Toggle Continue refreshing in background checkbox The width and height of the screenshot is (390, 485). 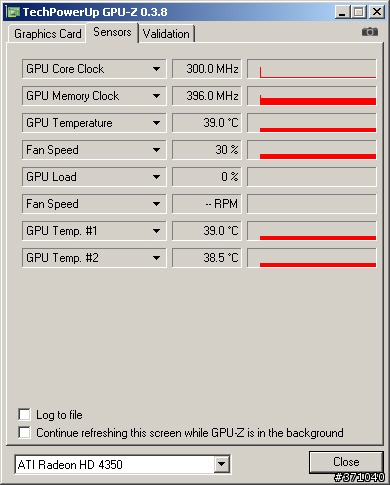click(x=24, y=432)
